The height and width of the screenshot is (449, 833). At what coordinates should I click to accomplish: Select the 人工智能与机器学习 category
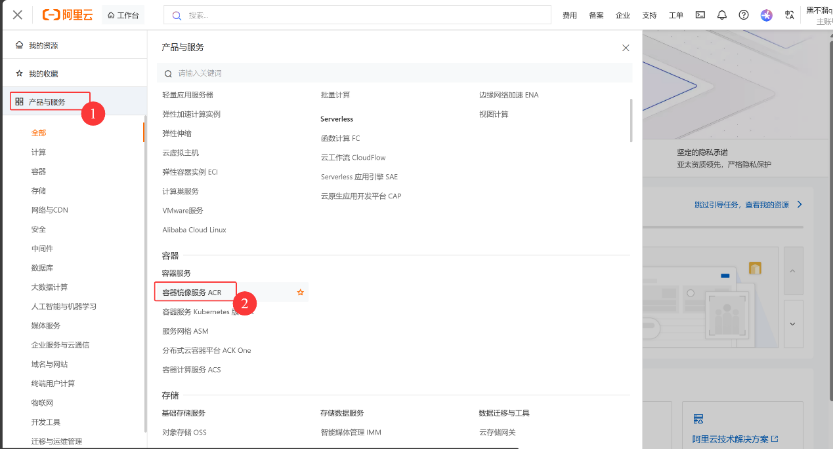64,307
